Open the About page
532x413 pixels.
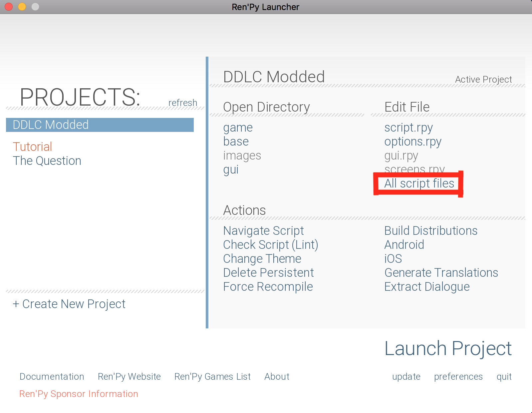point(277,376)
